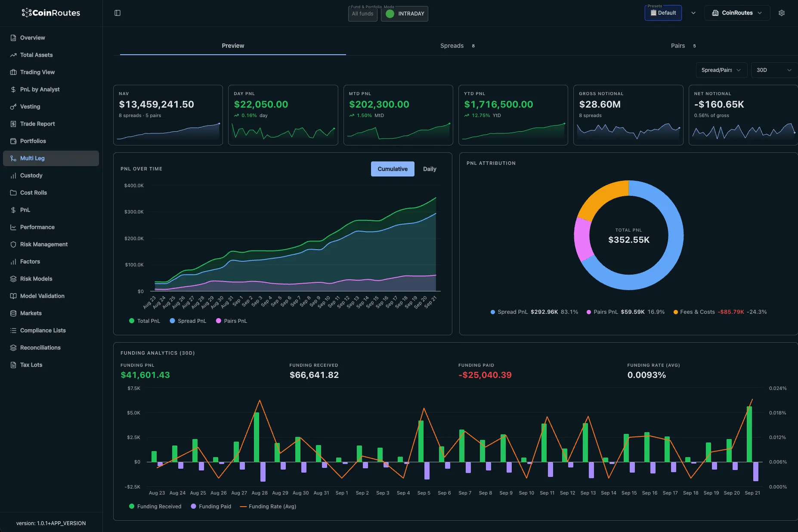Click the Total Assets trend icon
Screen dimensions: 798x532
pos(13,55)
